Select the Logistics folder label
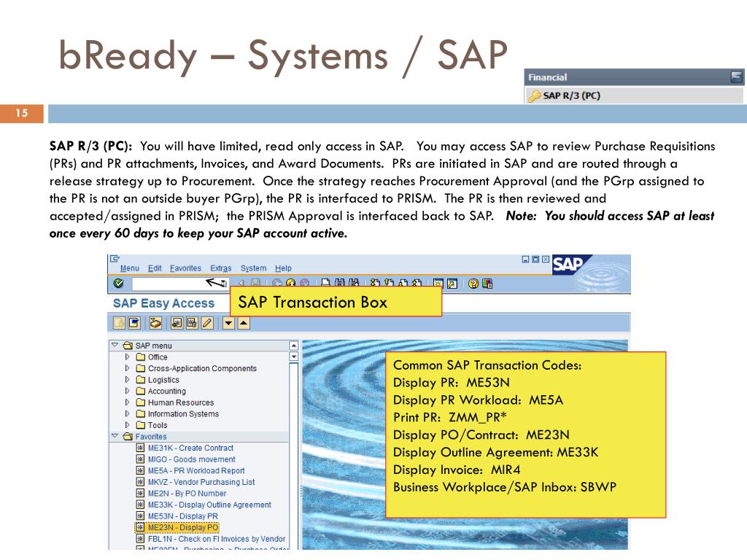This screenshot has height=560, width=747. 163,379
